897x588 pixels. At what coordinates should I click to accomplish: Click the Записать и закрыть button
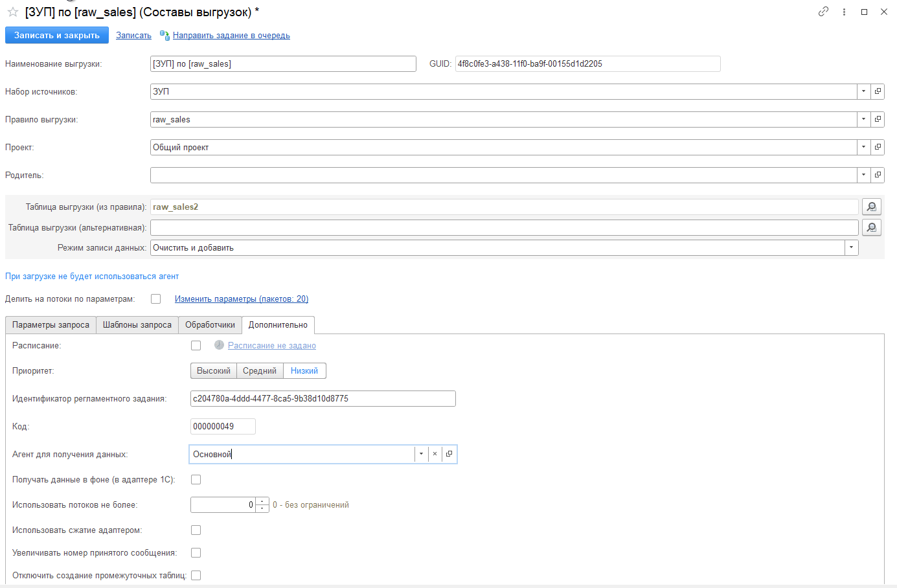coord(57,36)
